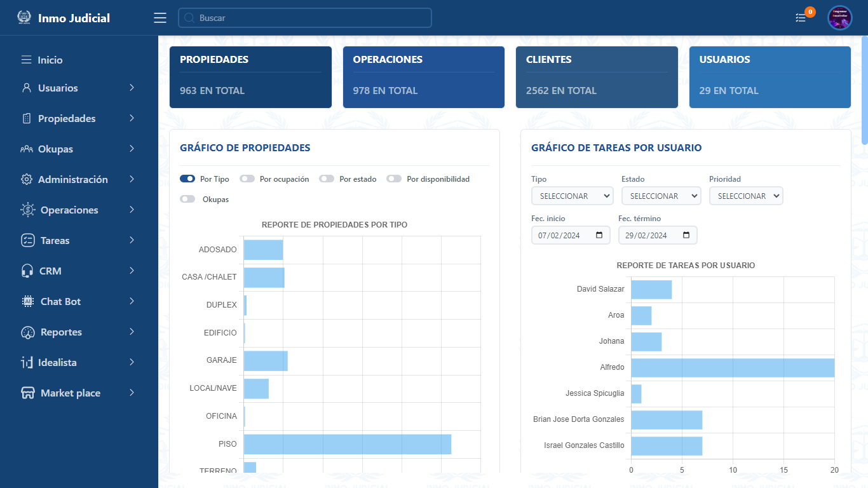Turn off the Por Tipo toggle

187,179
